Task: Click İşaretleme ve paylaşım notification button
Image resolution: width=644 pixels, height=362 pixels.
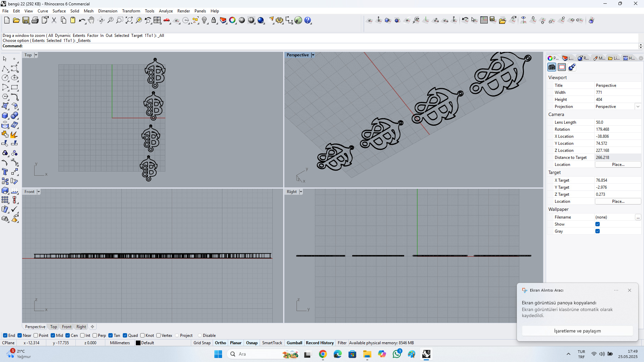Action: point(577,331)
